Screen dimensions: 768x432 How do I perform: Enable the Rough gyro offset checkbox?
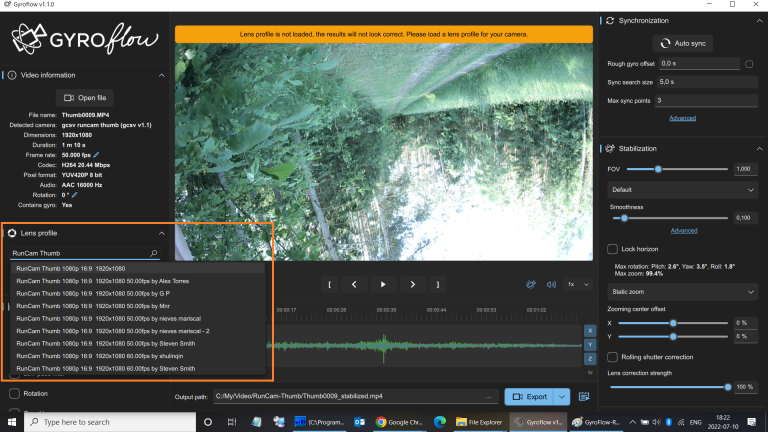[x=749, y=64]
